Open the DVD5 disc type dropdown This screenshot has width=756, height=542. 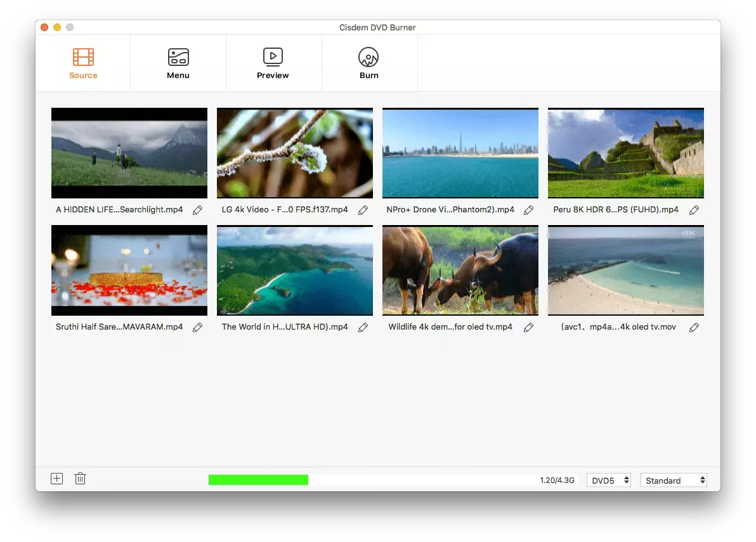pos(609,481)
